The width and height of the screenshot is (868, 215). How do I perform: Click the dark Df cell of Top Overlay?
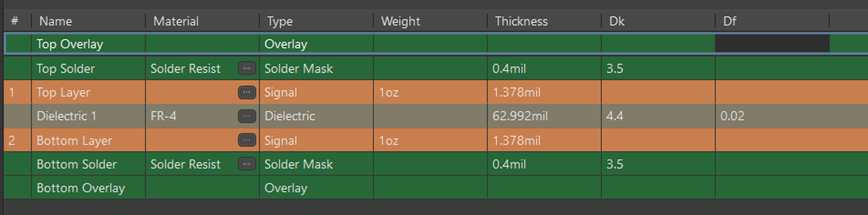772,44
